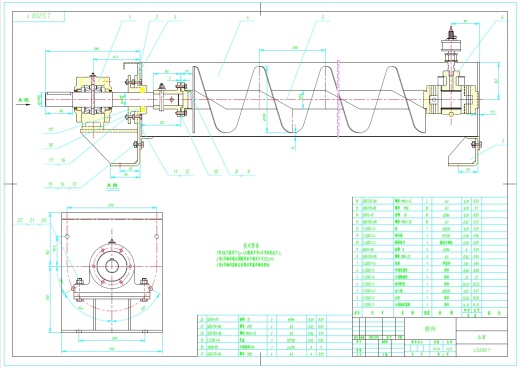
Task: Click part balloon number 3
Action: [x=175, y=17]
